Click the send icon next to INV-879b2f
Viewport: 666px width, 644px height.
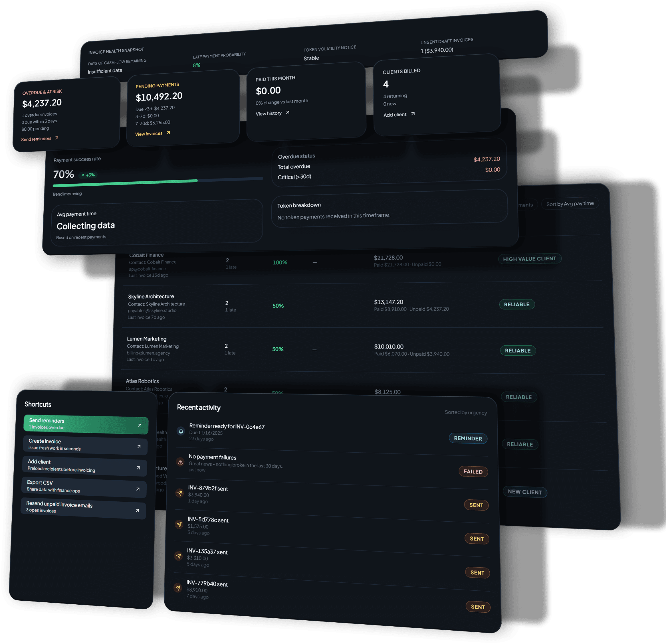[x=179, y=493]
